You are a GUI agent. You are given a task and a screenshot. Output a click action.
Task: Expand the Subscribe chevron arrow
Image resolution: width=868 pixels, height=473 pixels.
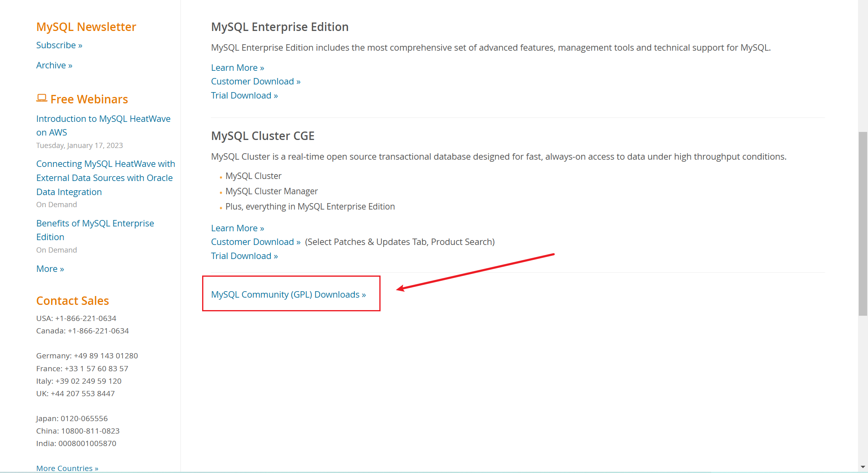80,45
